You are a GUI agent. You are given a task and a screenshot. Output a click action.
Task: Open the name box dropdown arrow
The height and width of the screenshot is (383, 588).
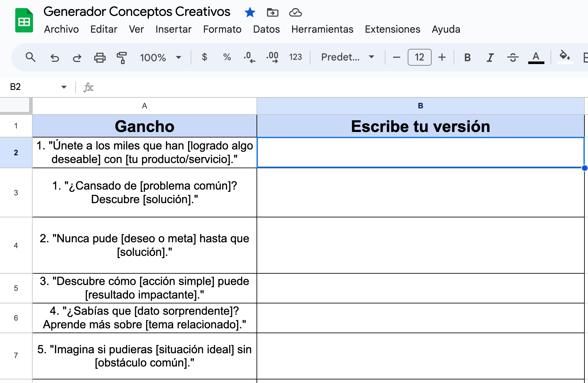[x=64, y=87]
